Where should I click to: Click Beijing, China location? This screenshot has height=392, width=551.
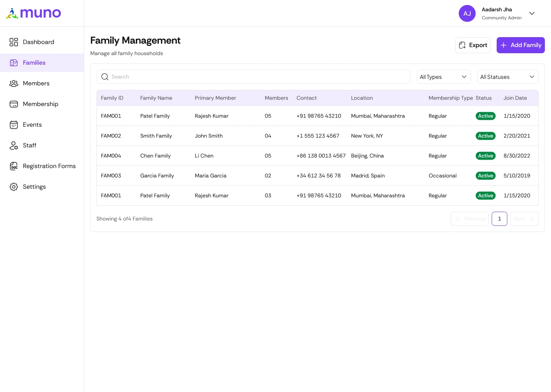pyautogui.click(x=367, y=156)
